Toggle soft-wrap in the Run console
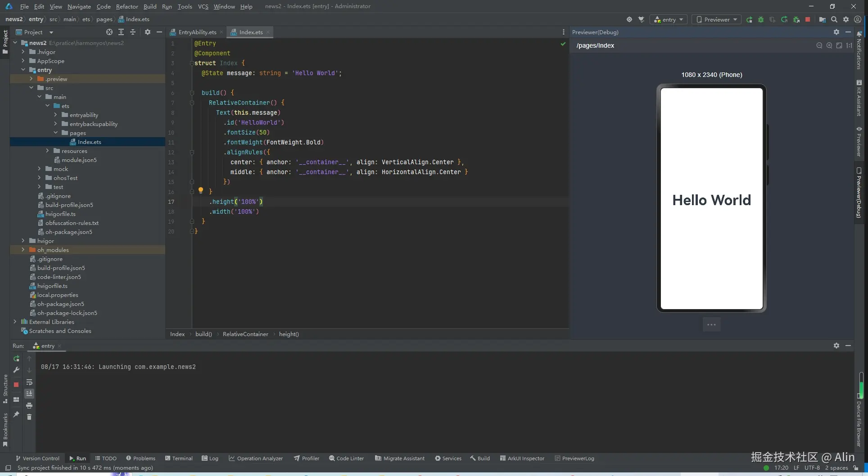The image size is (868, 476). (29, 382)
